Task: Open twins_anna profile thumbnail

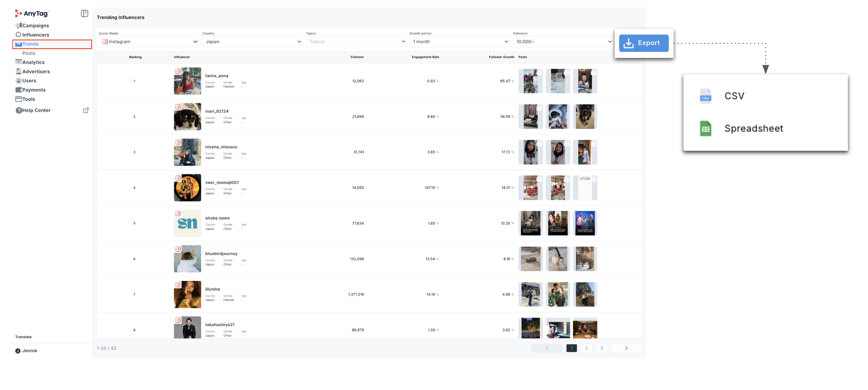Action: point(187,81)
